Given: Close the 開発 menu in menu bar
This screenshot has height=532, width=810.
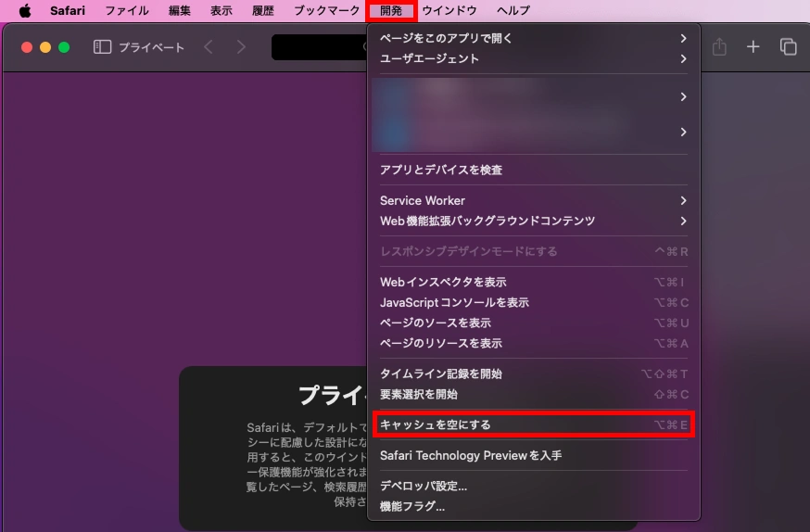Looking at the screenshot, I should (x=391, y=10).
